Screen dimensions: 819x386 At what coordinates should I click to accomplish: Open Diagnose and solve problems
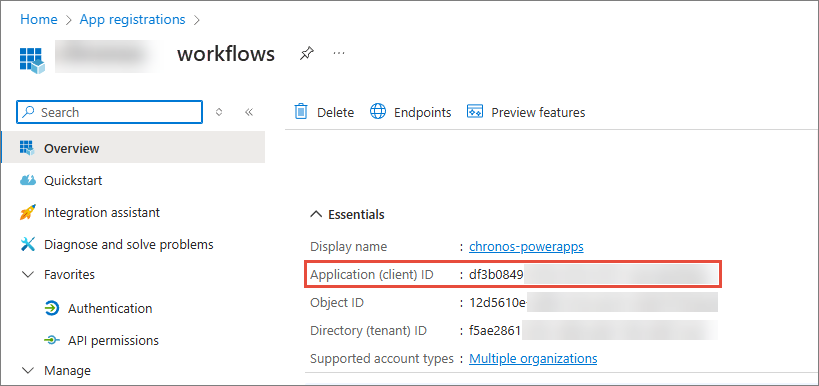128,244
